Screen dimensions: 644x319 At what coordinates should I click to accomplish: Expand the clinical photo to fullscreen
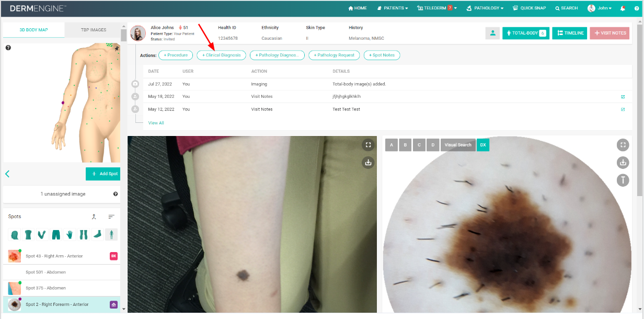368,145
